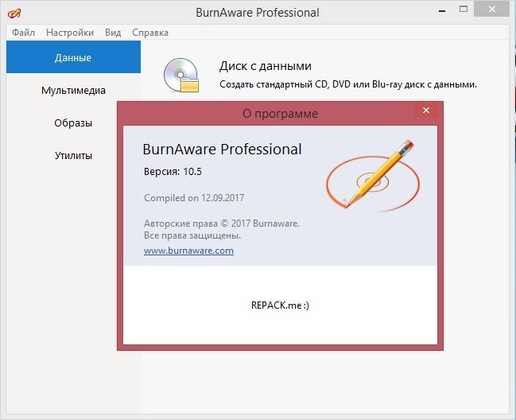The height and width of the screenshot is (420, 516).
Task: Click the BurnAware Professional heading in the dialog
Action: [222, 149]
